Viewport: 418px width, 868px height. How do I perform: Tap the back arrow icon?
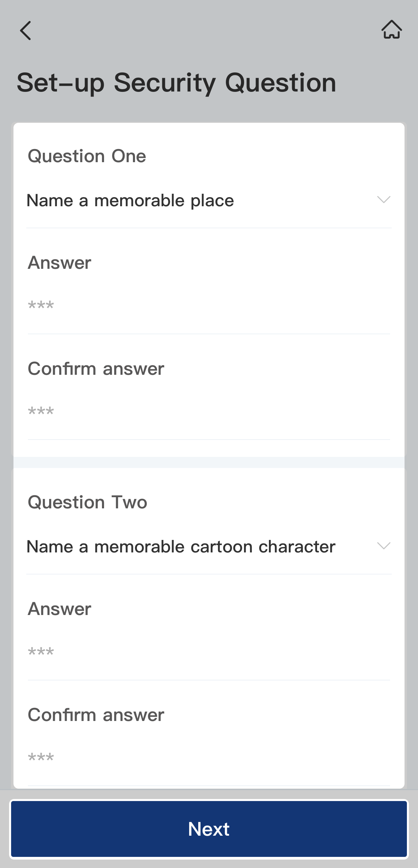coord(26,30)
